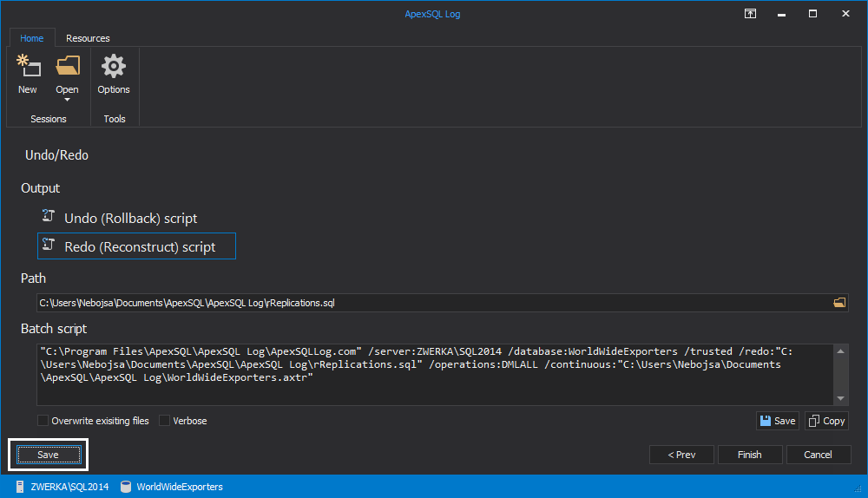
Task: Close the ApexSQL Log window
Action: tap(845, 14)
